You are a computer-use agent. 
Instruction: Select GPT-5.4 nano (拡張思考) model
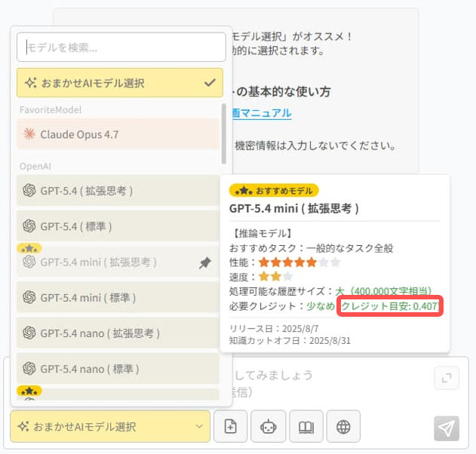pyautogui.click(x=118, y=333)
